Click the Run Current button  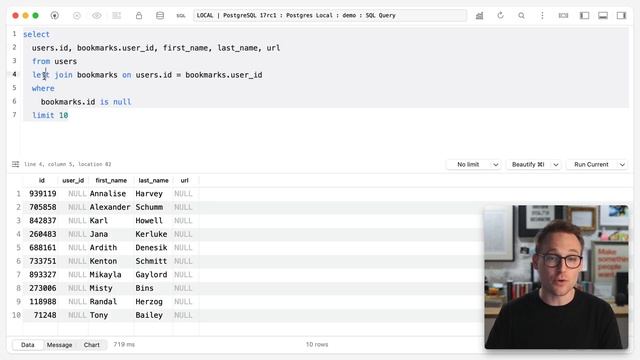pos(591,164)
